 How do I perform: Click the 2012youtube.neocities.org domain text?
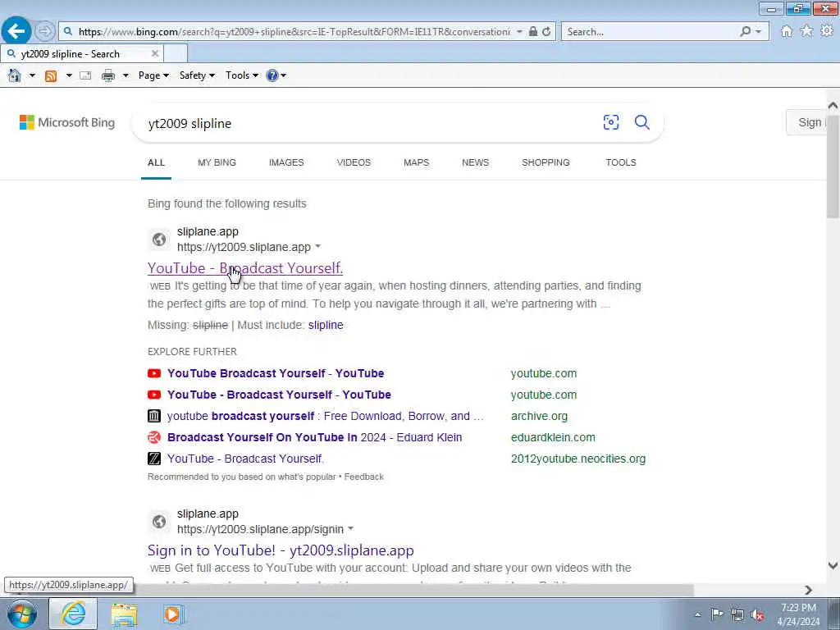(x=578, y=459)
